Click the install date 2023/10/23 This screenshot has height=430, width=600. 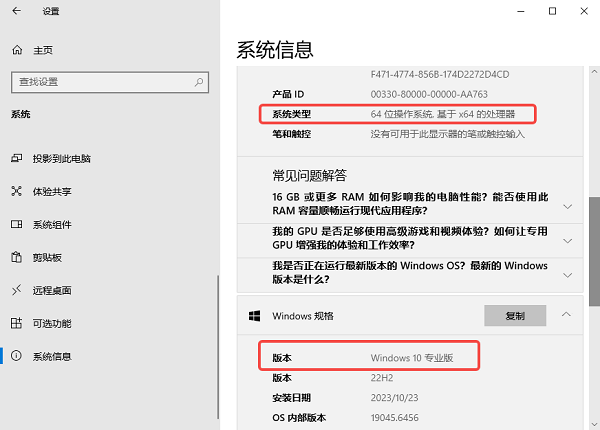(394, 398)
